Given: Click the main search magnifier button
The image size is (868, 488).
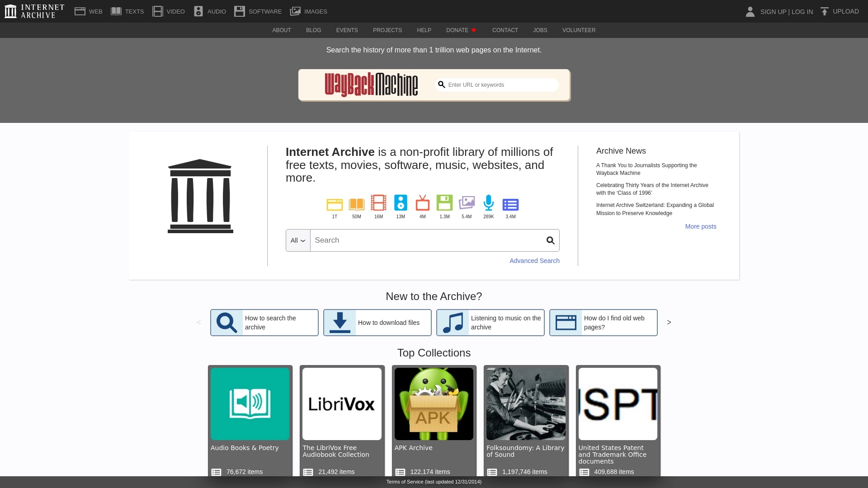Looking at the screenshot, I should (550, 240).
